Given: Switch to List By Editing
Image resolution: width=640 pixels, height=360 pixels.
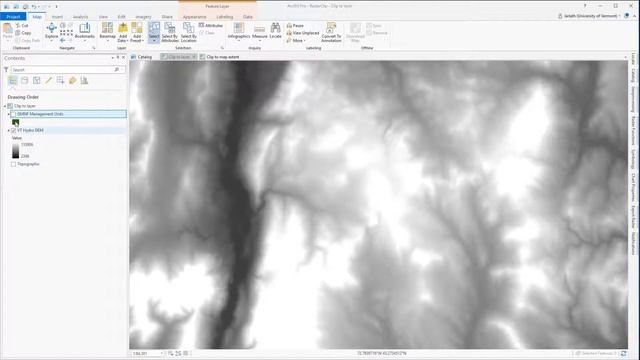Looking at the screenshot, I should (49, 80).
